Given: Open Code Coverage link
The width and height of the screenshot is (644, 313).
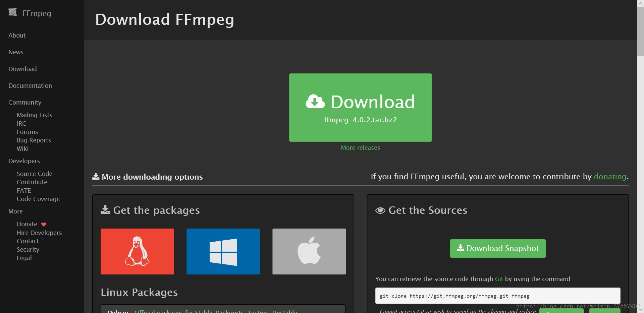Looking at the screenshot, I should (x=38, y=199).
